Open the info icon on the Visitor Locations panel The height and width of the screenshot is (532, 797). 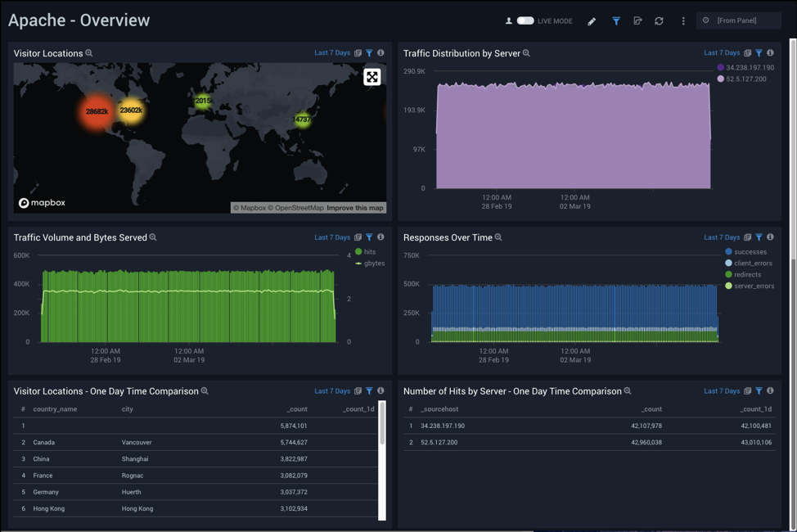380,52
